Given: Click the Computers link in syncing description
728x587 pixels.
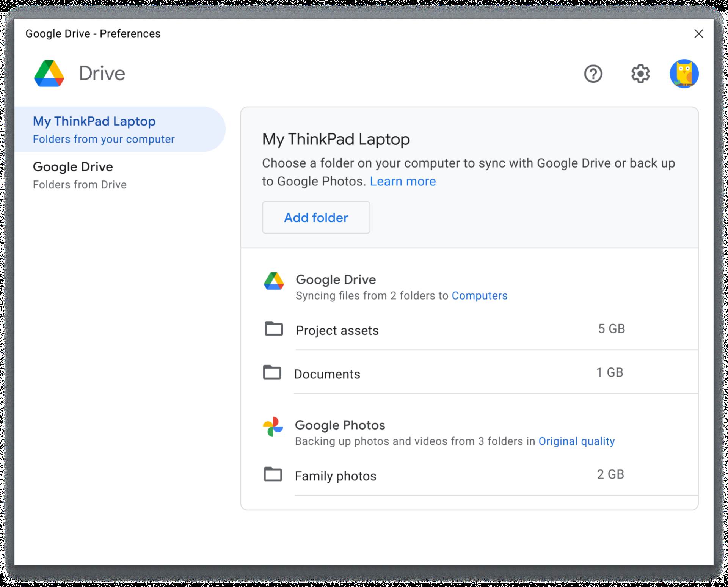Looking at the screenshot, I should pyautogui.click(x=480, y=296).
